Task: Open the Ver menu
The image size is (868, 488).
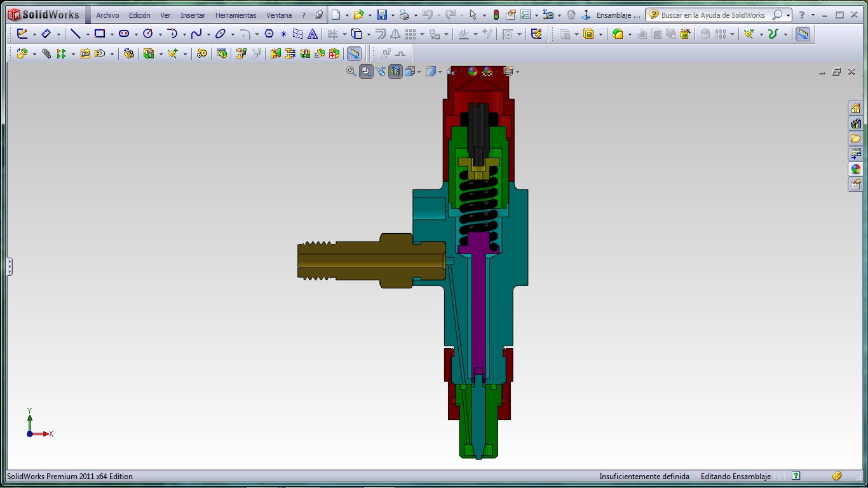Action: tap(165, 15)
